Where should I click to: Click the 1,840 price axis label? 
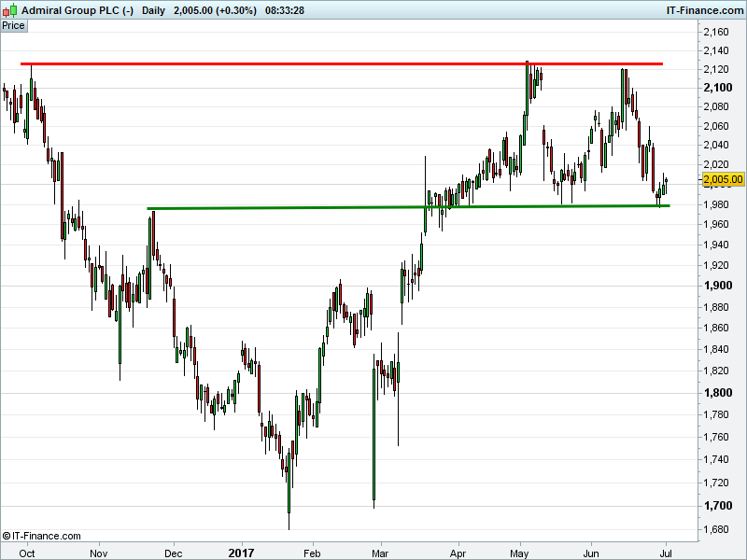[x=716, y=349]
